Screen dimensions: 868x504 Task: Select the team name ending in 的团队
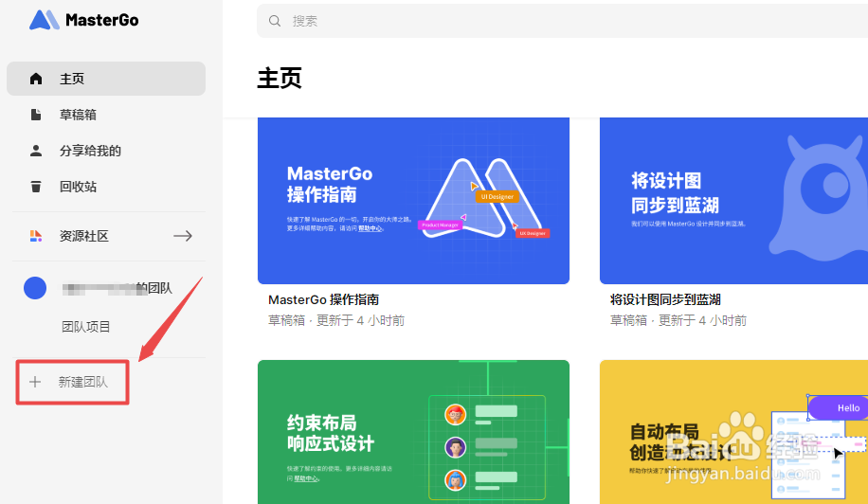[x=118, y=288]
